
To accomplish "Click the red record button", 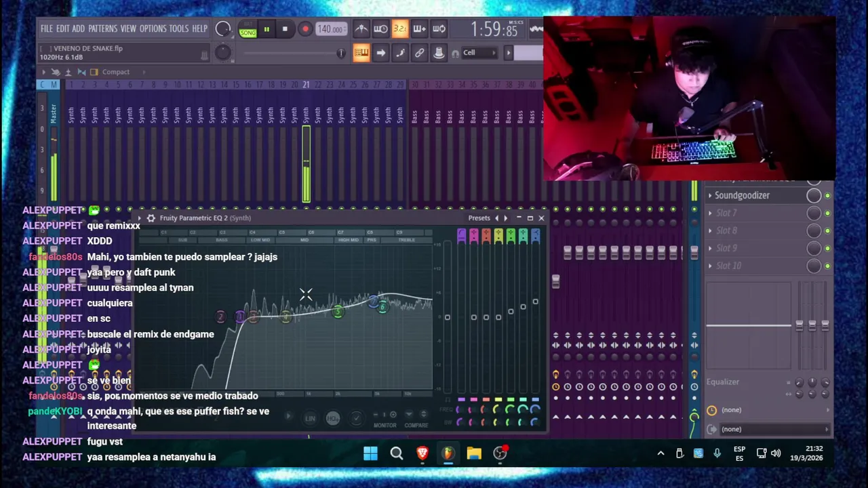I will (304, 29).
